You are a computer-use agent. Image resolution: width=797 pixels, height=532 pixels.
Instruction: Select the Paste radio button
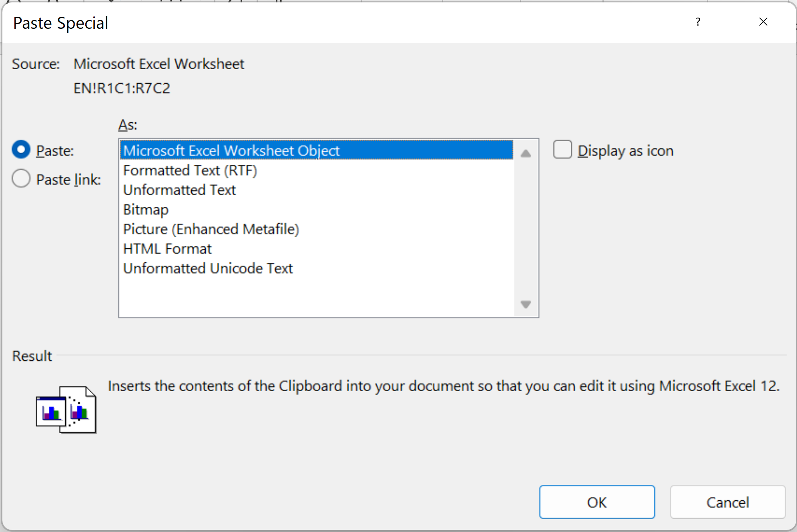tap(21, 150)
